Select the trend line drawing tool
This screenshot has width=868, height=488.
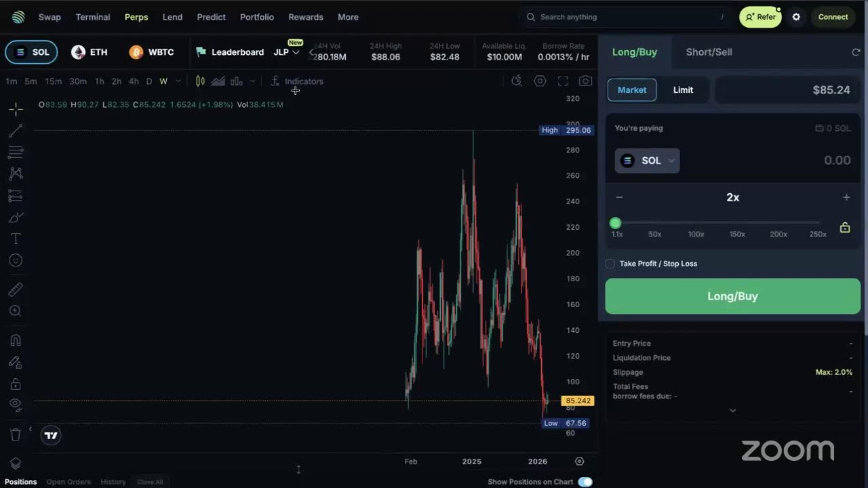pyautogui.click(x=16, y=130)
